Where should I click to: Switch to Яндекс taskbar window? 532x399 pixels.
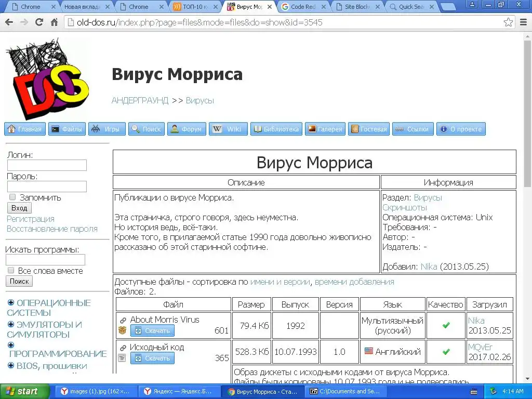[x=179, y=392]
